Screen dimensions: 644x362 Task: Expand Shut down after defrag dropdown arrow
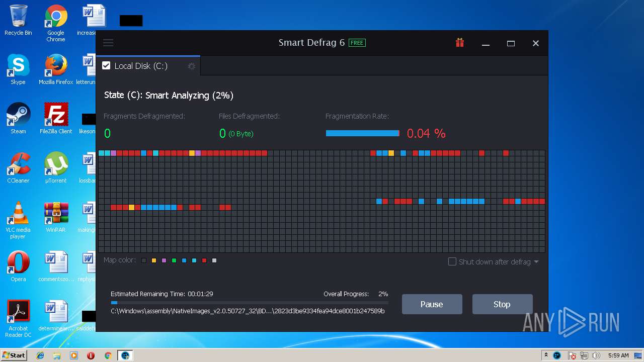(x=536, y=262)
